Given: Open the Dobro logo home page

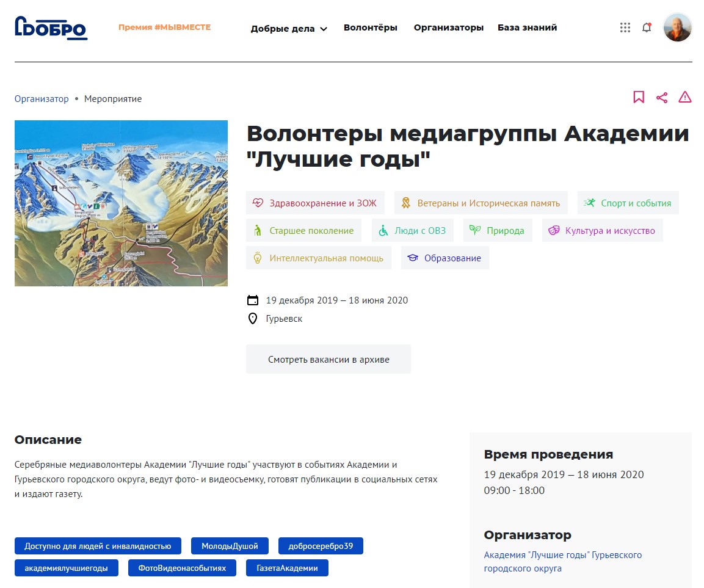Looking at the screenshot, I should (x=51, y=28).
